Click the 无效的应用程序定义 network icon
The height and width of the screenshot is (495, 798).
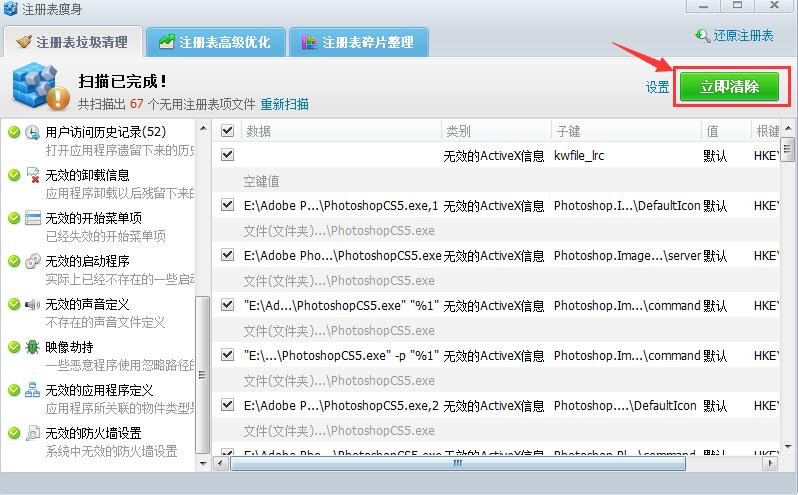(33, 390)
